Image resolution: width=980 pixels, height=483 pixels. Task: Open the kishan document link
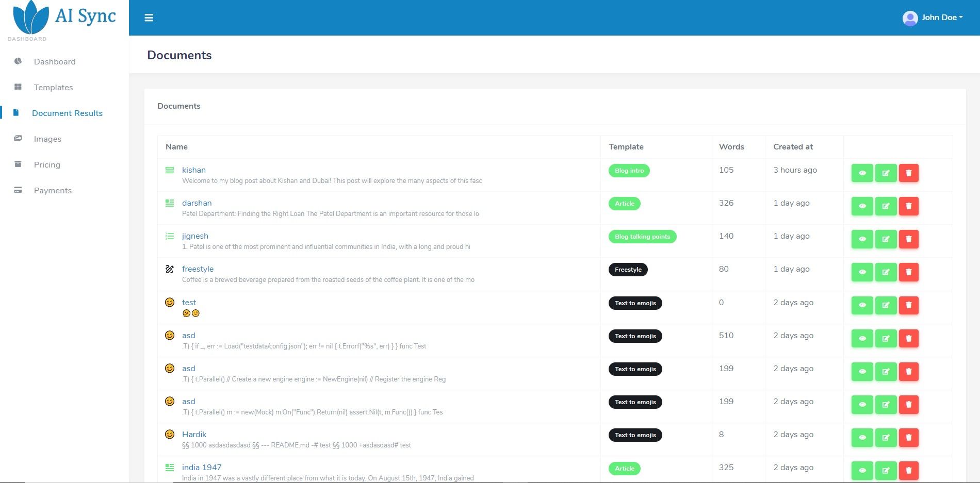194,170
